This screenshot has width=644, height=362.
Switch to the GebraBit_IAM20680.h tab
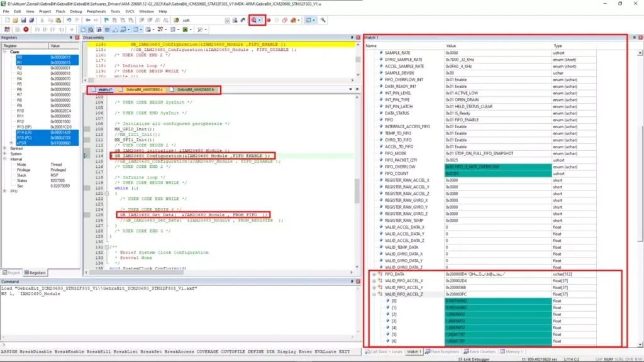[196, 90]
